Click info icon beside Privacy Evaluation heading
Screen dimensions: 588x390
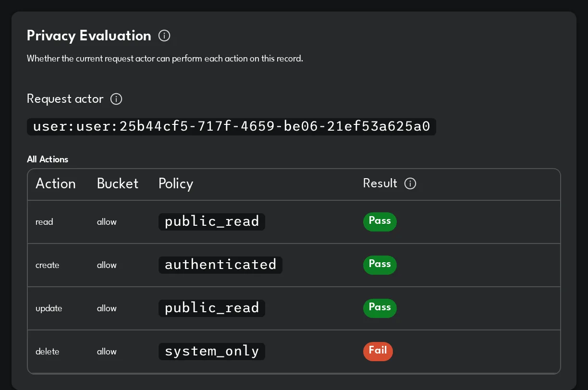tap(164, 36)
